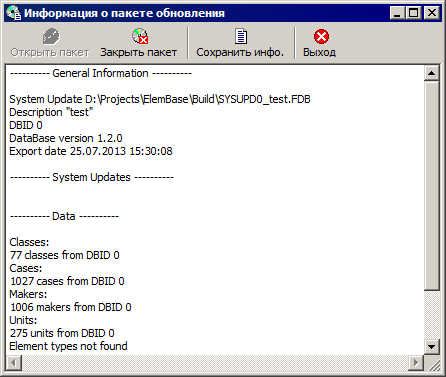Click the disabled Open package icon

(x=51, y=37)
